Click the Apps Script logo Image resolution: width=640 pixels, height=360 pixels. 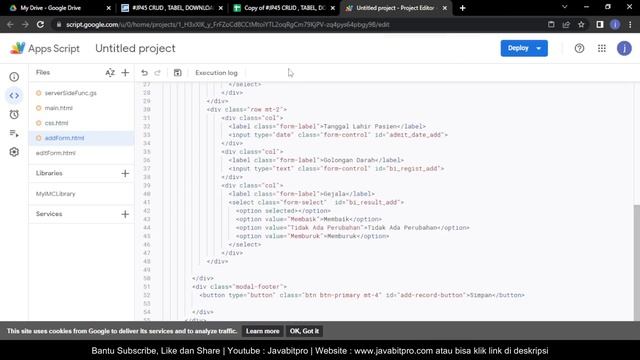[x=18, y=48]
